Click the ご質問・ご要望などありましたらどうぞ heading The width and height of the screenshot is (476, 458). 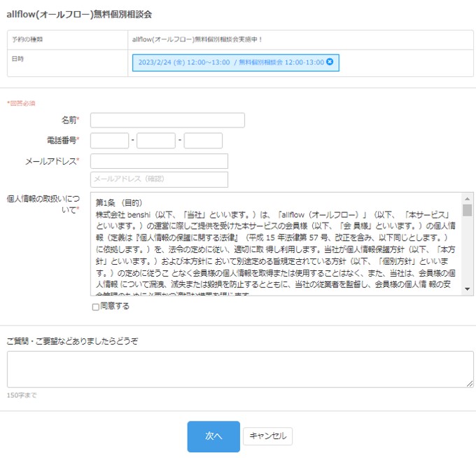pyautogui.click(x=72, y=341)
